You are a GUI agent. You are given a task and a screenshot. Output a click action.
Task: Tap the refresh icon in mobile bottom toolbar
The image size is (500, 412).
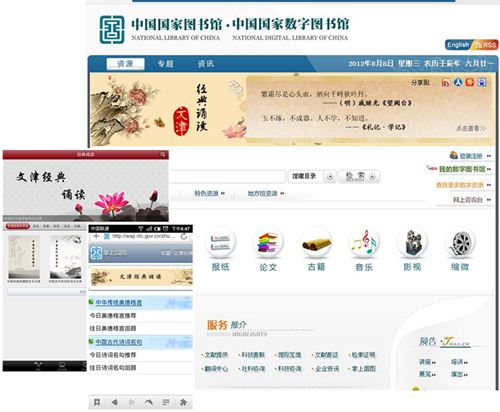click(x=149, y=402)
